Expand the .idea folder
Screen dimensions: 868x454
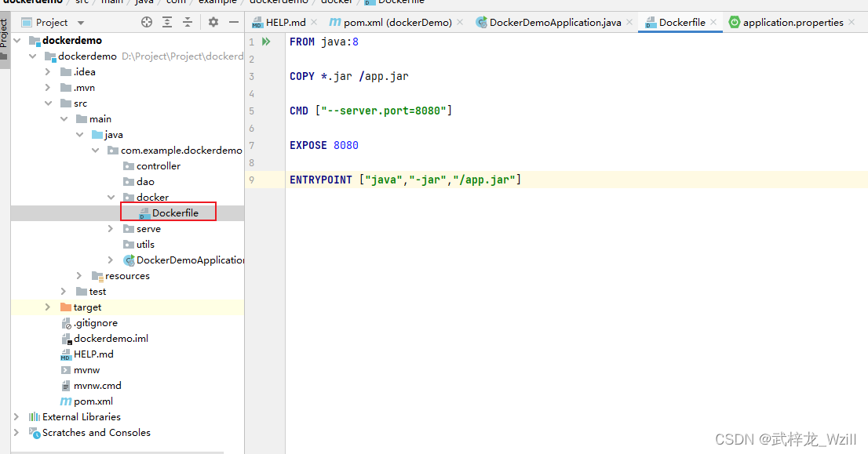pyautogui.click(x=48, y=72)
